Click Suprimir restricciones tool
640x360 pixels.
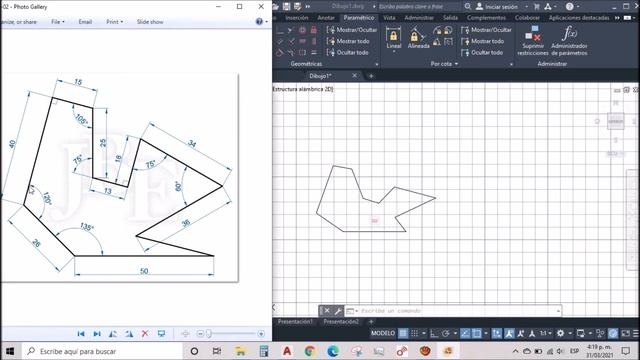(533, 40)
